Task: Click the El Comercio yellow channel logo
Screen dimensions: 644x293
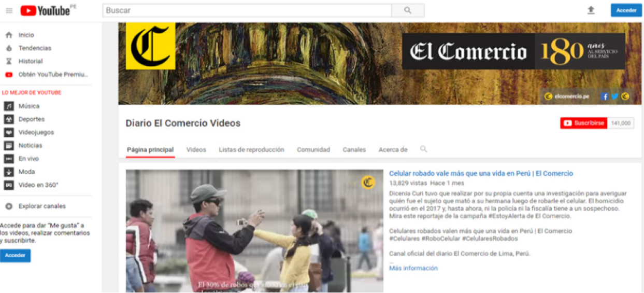Action: click(x=150, y=46)
